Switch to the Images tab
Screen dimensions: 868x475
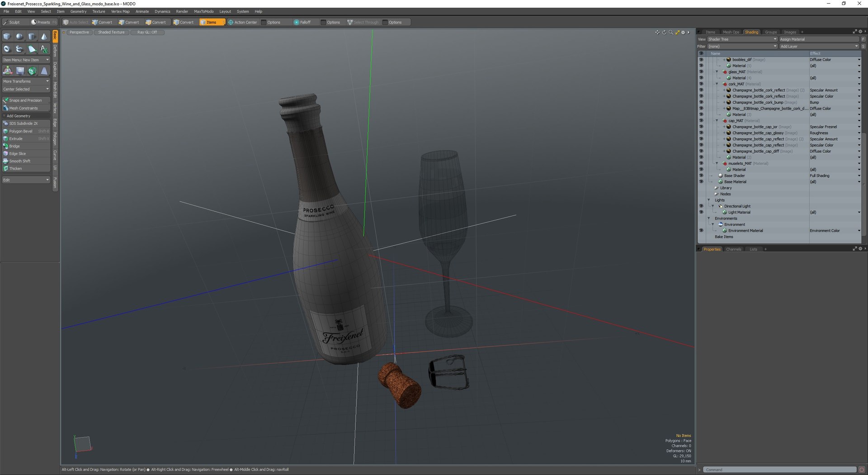tap(790, 32)
